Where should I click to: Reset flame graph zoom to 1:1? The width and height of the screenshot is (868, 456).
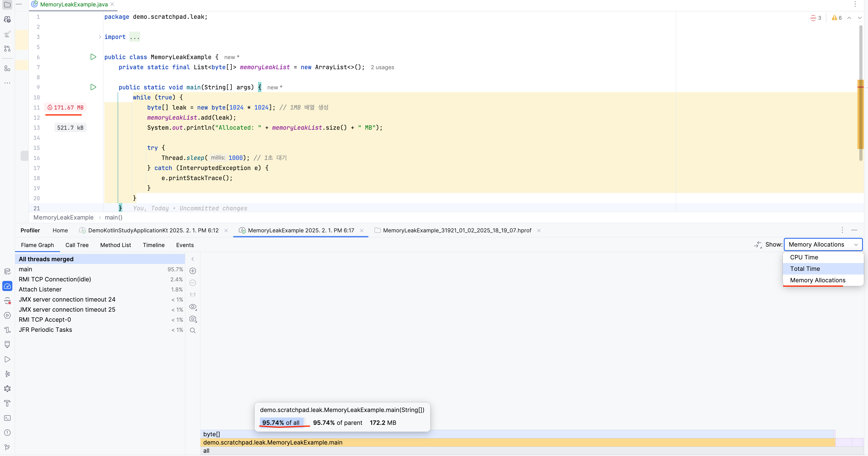193,294
